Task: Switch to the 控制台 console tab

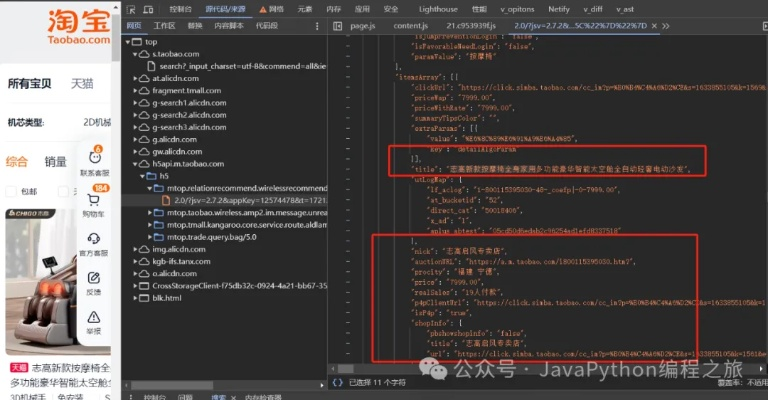Action: (180, 8)
